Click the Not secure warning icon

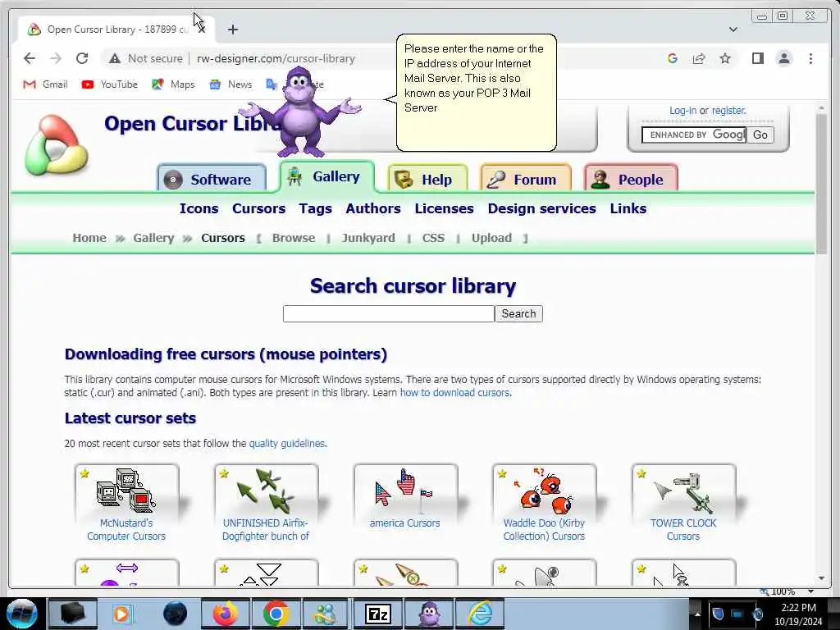pyautogui.click(x=115, y=58)
